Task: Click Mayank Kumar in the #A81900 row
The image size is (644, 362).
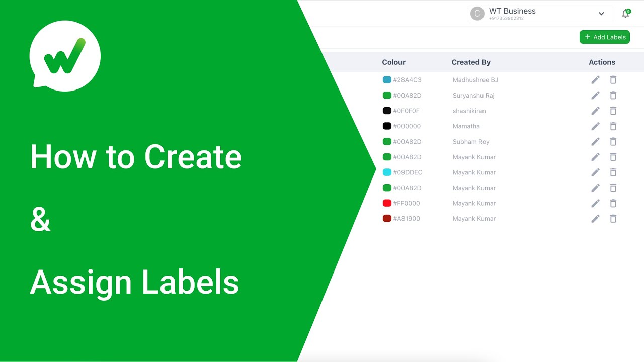Action: click(474, 219)
